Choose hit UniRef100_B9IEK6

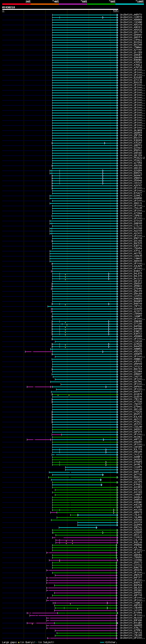131,42
